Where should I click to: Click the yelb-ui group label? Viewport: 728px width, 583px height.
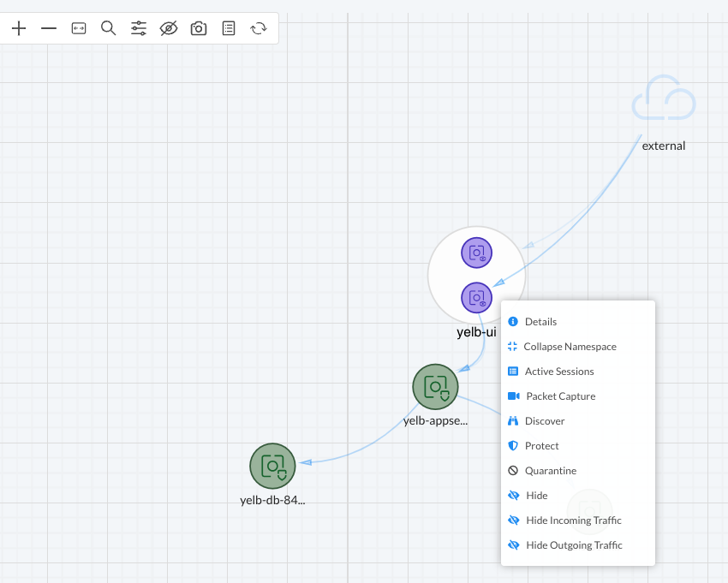pyautogui.click(x=476, y=332)
